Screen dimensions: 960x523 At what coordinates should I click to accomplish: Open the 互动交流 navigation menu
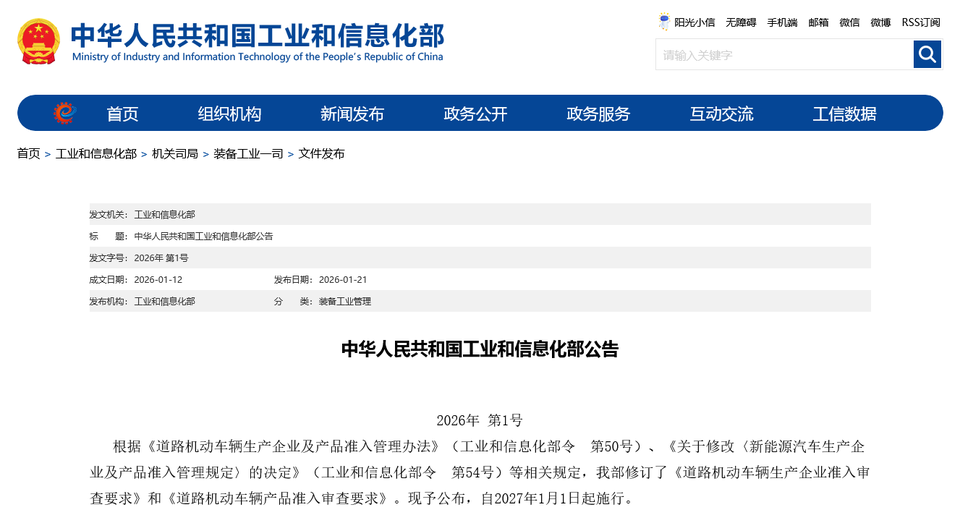[721, 114]
